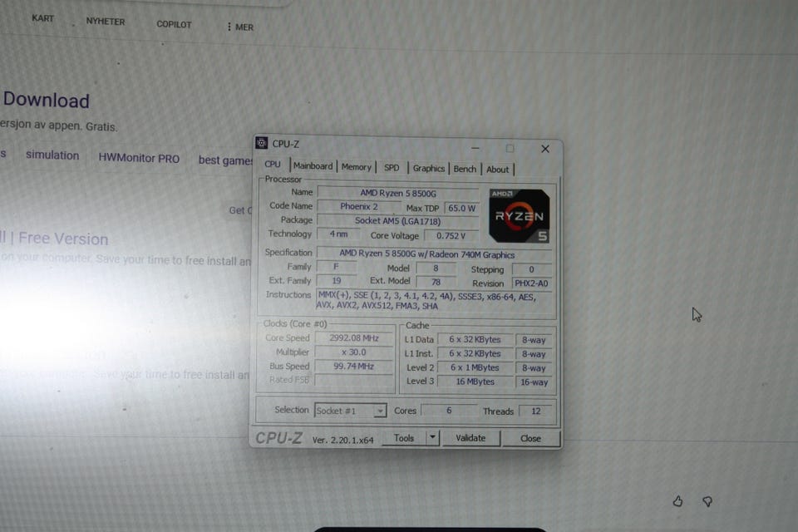This screenshot has height=532, width=798.
Task: Click the Bus Speed value 99.74 MHz
Action: [354, 366]
